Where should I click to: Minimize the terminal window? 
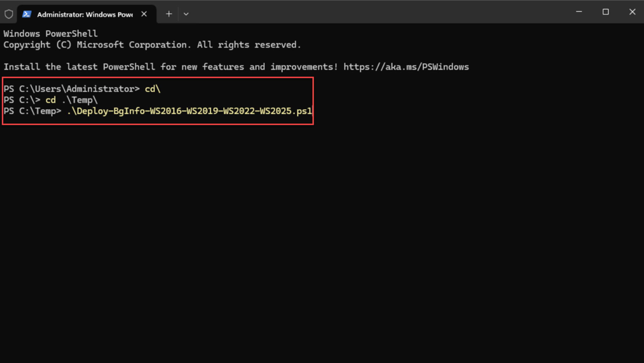click(x=579, y=12)
